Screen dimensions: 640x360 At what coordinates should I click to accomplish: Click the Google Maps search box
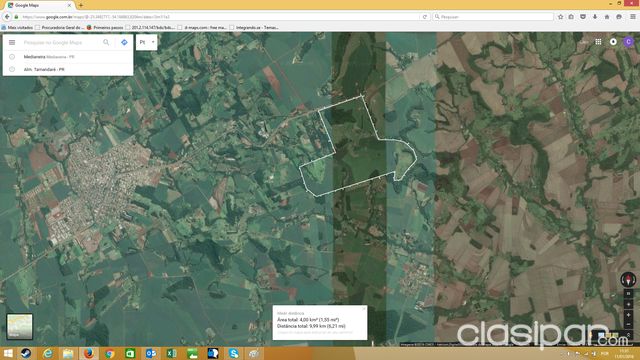[60, 42]
